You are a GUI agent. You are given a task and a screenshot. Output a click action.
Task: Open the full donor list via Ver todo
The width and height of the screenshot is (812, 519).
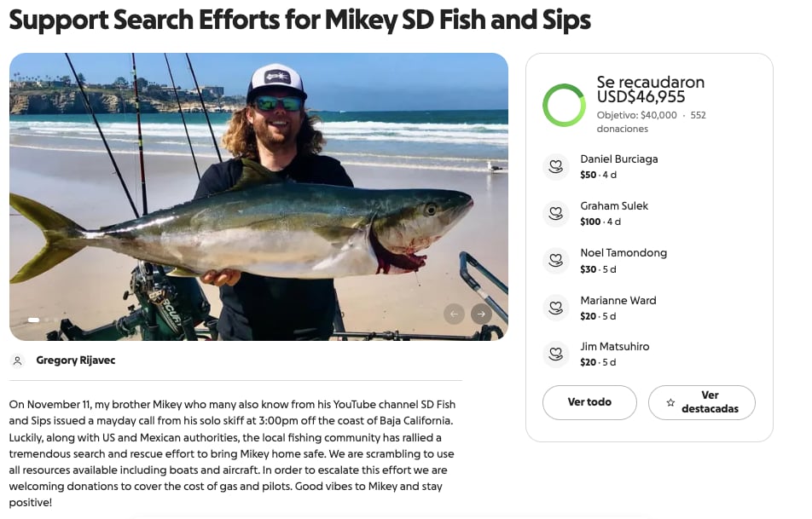coord(589,402)
